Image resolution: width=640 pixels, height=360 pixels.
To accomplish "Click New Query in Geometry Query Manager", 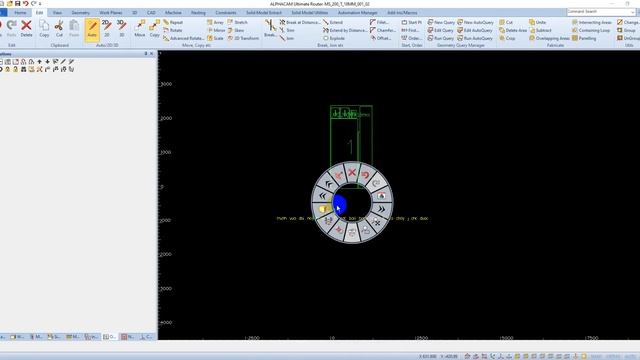I will click(x=441, y=22).
